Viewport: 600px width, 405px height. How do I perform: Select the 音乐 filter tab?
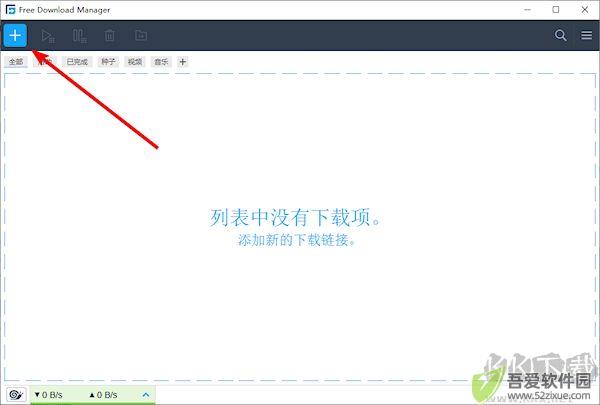pyautogui.click(x=161, y=62)
